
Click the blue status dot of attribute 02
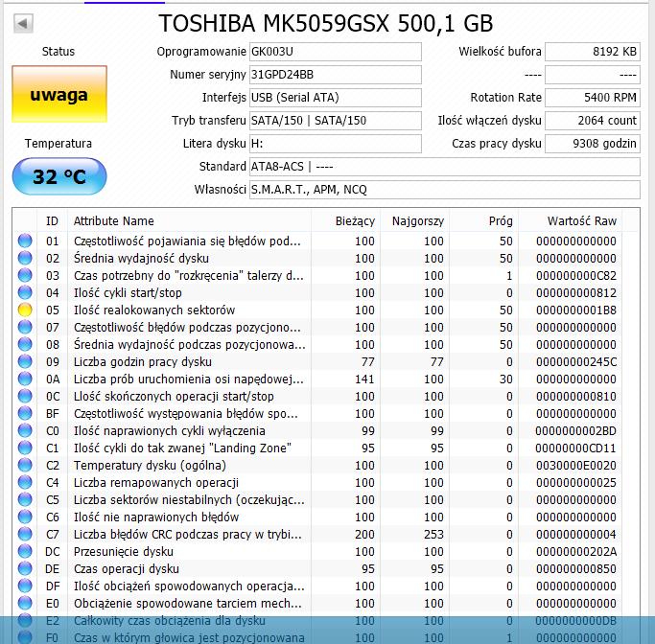(x=25, y=258)
